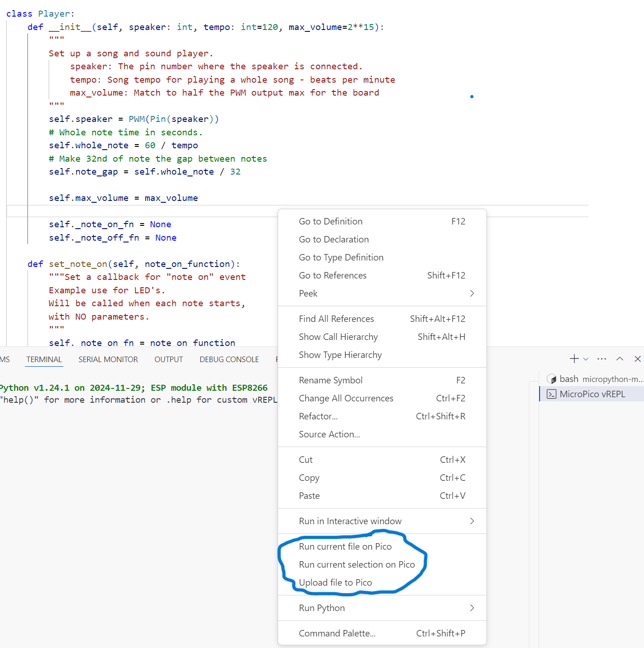
Task: Click Run current selection on Pico
Action: pos(357,564)
